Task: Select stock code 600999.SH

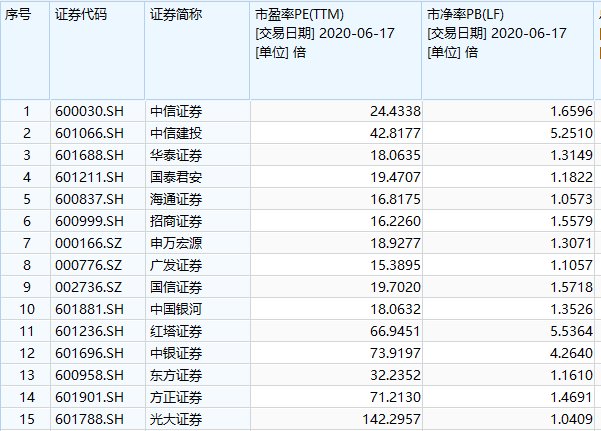Action: [x=89, y=221]
